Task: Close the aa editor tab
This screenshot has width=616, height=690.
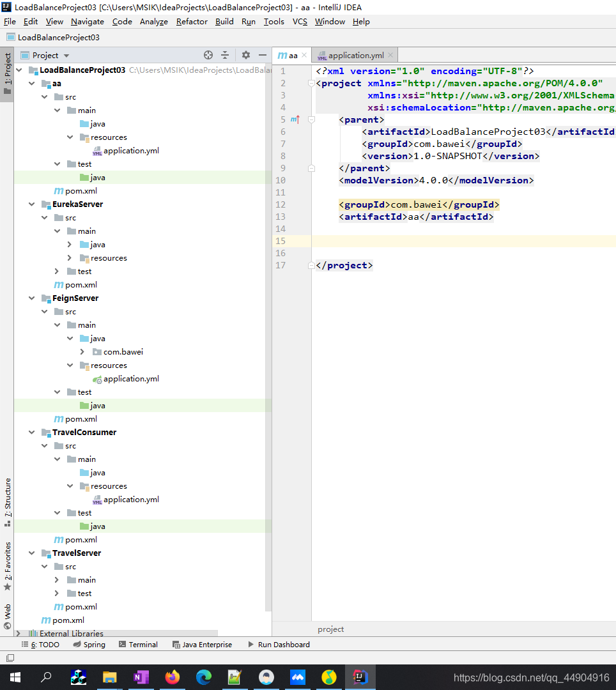Action: pyautogui.click(x=304, y=56)
